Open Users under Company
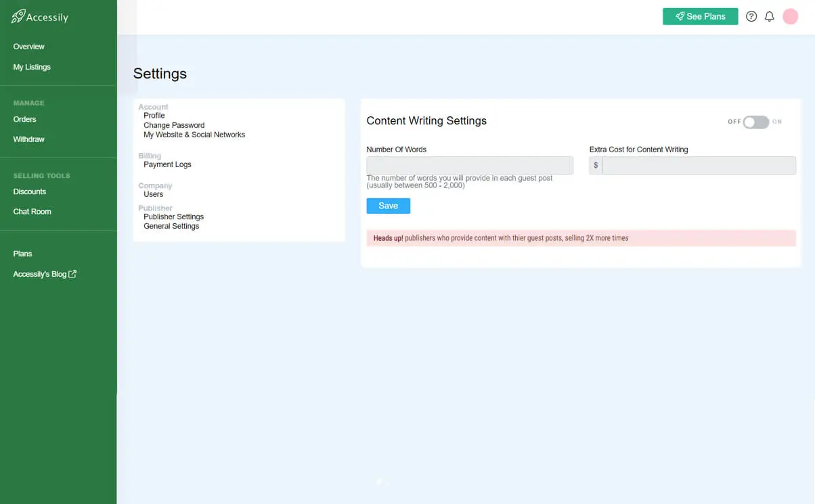Image resolution: width=815 pixels, height=504 pixels. tap(154, 194)
